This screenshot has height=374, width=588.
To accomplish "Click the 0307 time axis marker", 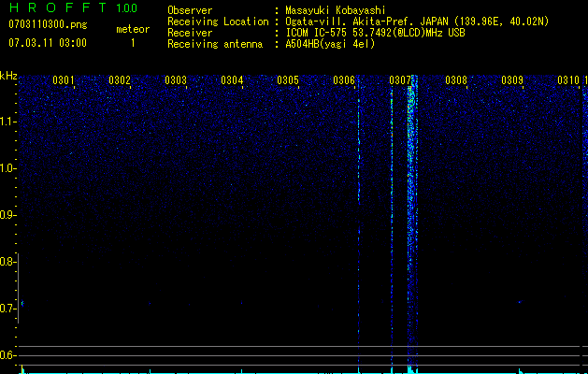I will 400,80.
